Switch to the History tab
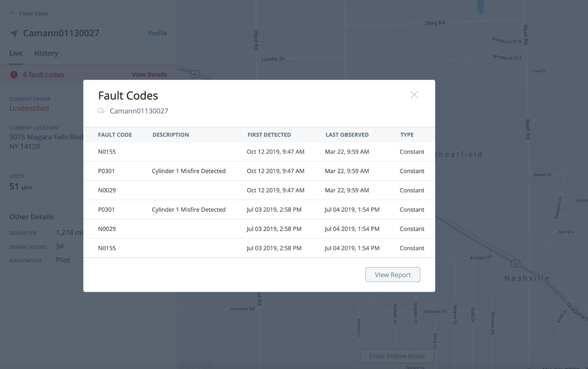This screenshot has width=588, height=369. click(46, 53)
